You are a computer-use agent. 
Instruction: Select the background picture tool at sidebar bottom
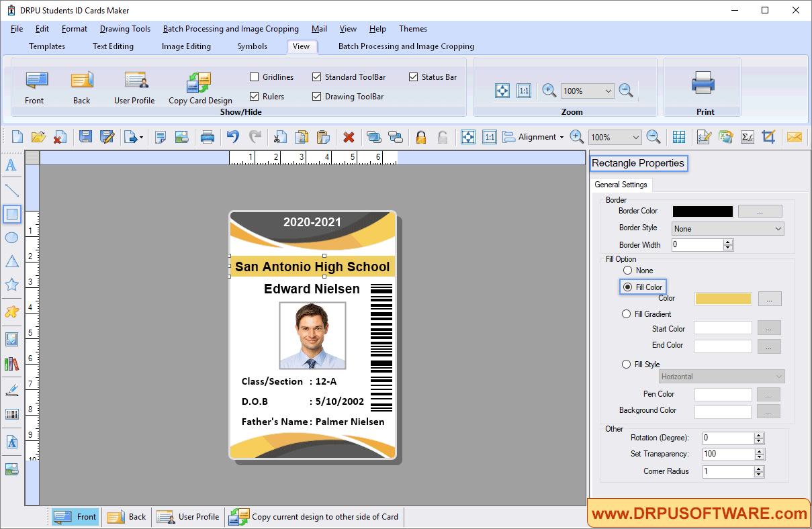point(11,469)
